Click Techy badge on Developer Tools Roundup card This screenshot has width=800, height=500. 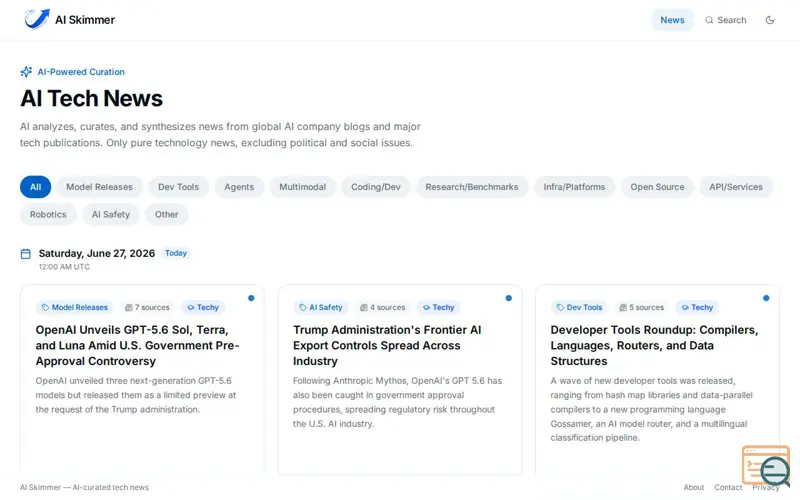697,307
